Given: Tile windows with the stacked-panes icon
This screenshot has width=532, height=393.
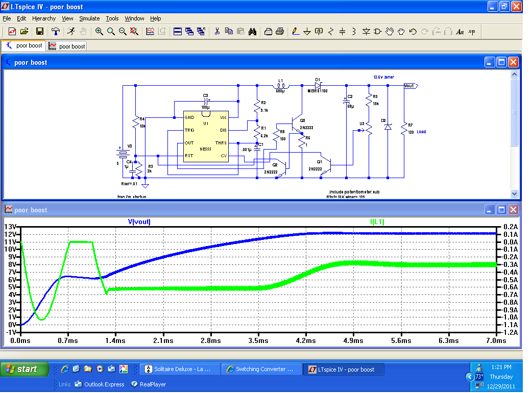Looking at the screenshot, I should 178,32.
